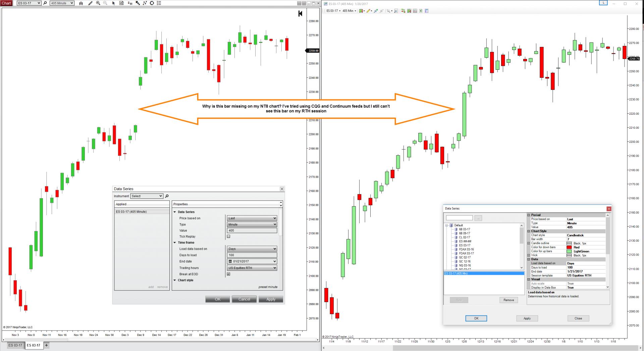Open the Data Box icon in NT8 toolbar
The image size is (644, 351).
pyautogui.click(x=121, y=3)
